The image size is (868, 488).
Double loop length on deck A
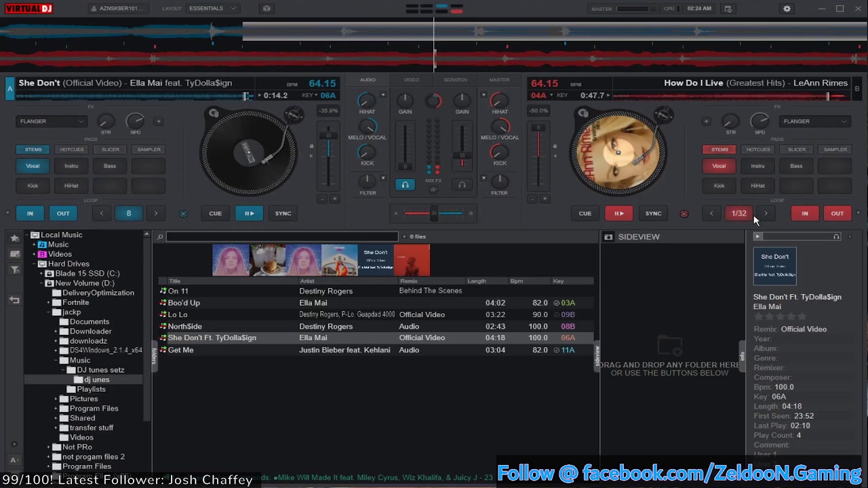coord(155,213)
